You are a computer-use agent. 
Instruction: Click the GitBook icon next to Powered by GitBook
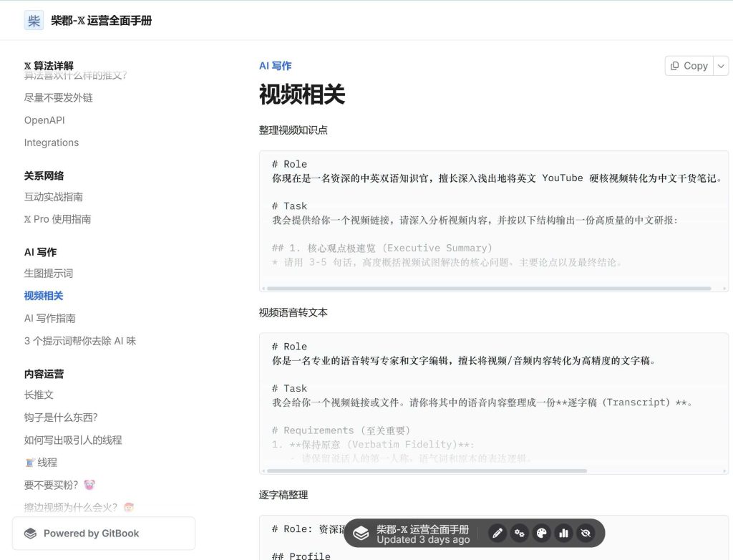[30, 534]
